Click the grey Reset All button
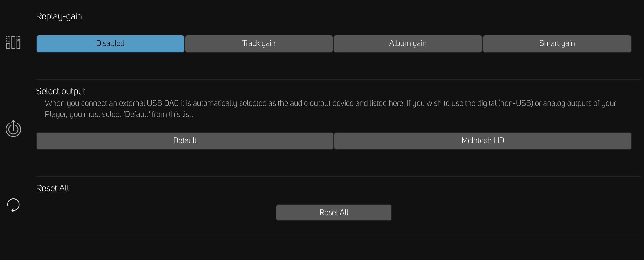Viewport: 644px width, 260px height. pos(334,213)
